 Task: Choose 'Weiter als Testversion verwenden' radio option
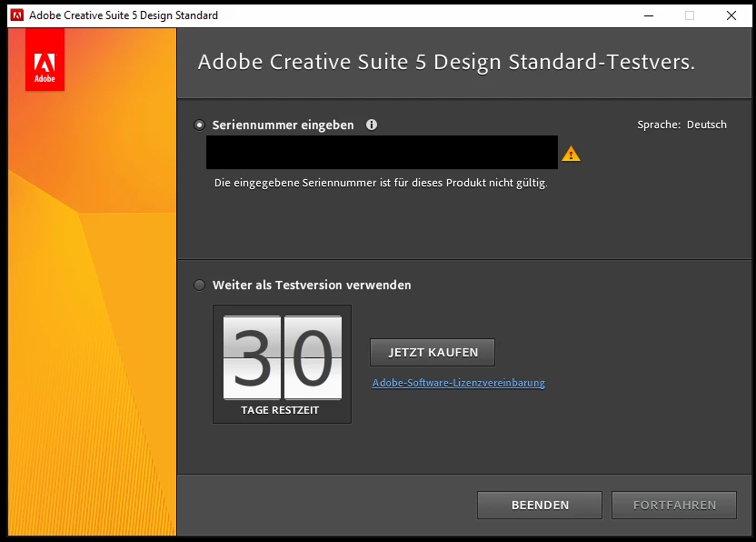199,285
